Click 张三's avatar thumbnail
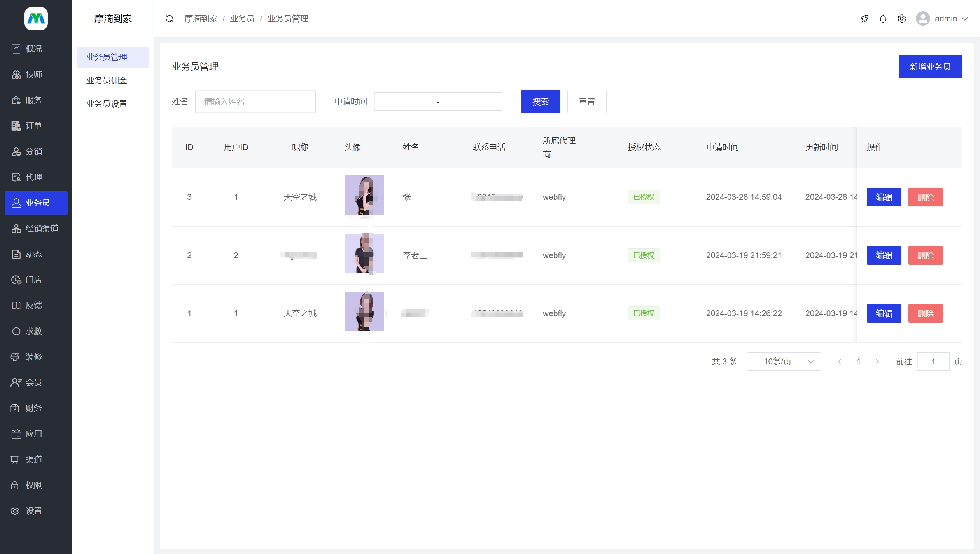Viewport: 980px width, 554px height. [x=364, y=195]
